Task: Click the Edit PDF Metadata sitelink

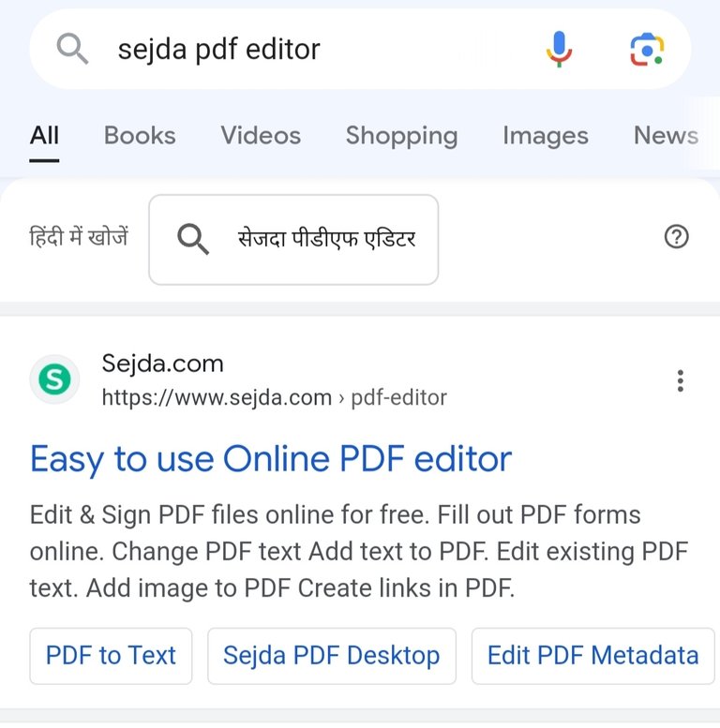Action: point(592,656)
